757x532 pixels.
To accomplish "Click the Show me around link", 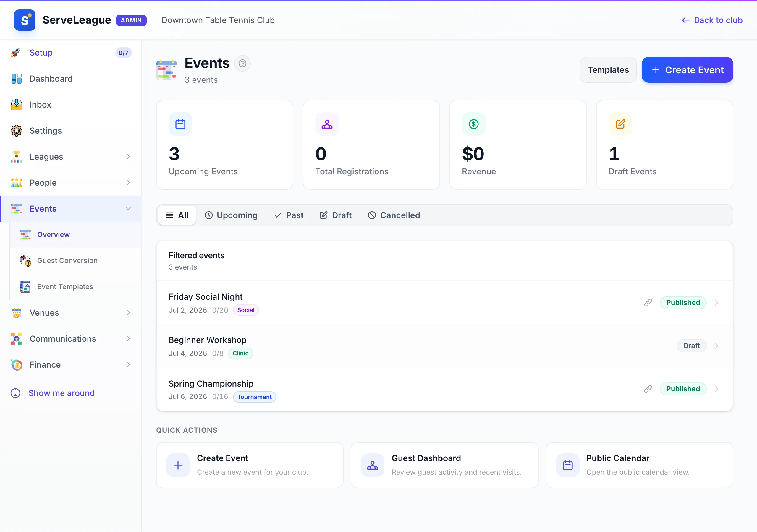I will (53, 393).
